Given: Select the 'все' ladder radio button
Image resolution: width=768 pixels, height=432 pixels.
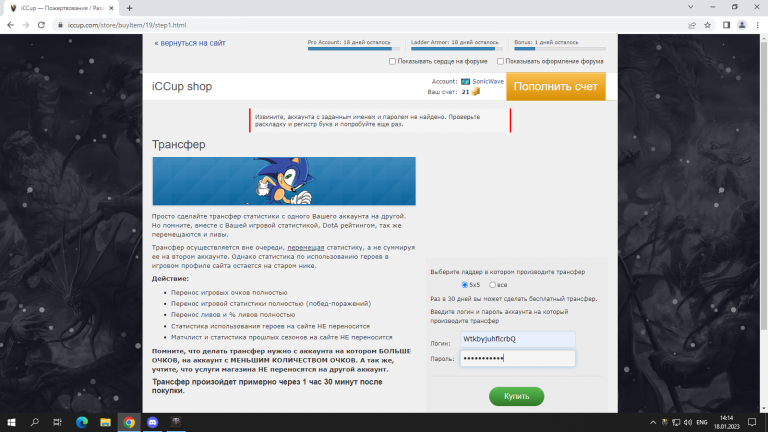Looking at the screenshot, I should pos(492,285).
